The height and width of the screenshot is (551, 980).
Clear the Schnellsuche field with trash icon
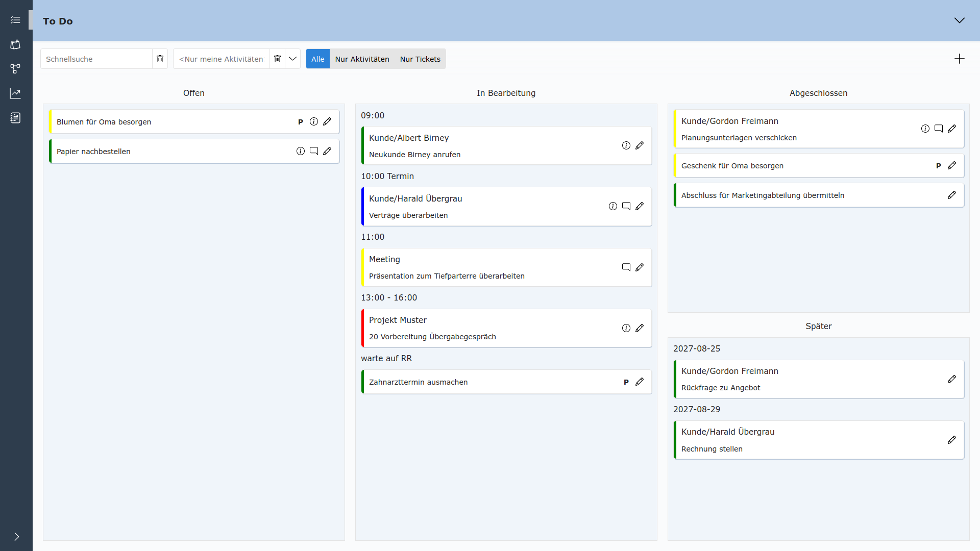coord(160,59)
